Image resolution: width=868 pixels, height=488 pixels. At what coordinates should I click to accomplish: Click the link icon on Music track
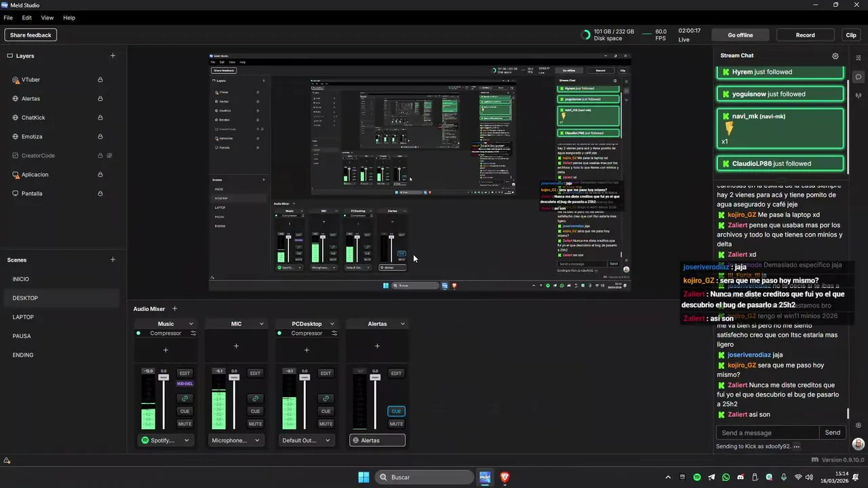[x=184, y=399]
